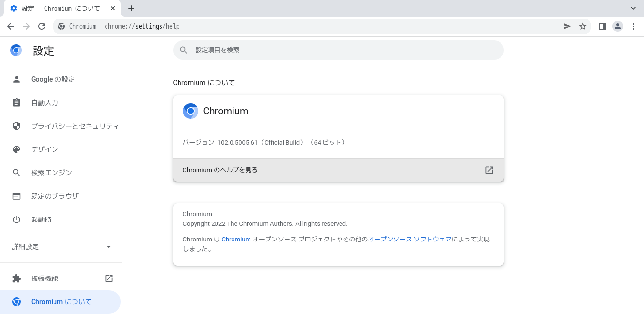This screenshot has width=644, height=333.
Task: Click the external link icon beside 拡張機能
Action: coord(109,278)
